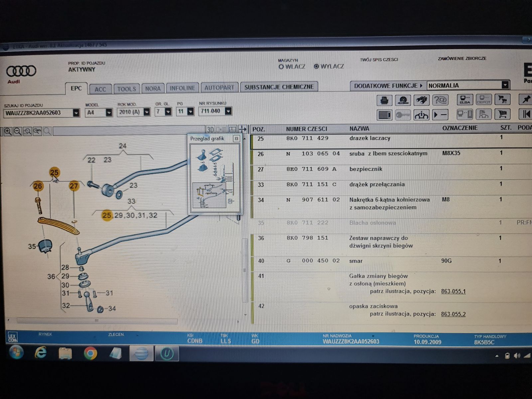The height and width of the screenshot is (399, 532).
Task: Open the SUBSTANCJE CHEMICZNE tab
Action: click(x=279, y=87)
